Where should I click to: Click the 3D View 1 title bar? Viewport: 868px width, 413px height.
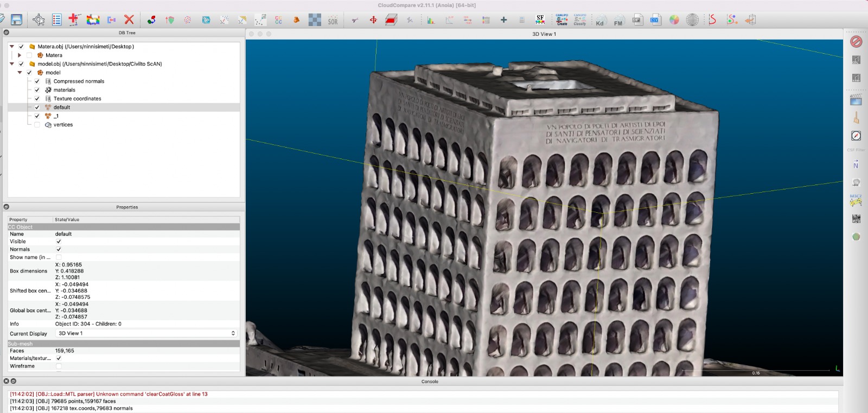point(544,34)
